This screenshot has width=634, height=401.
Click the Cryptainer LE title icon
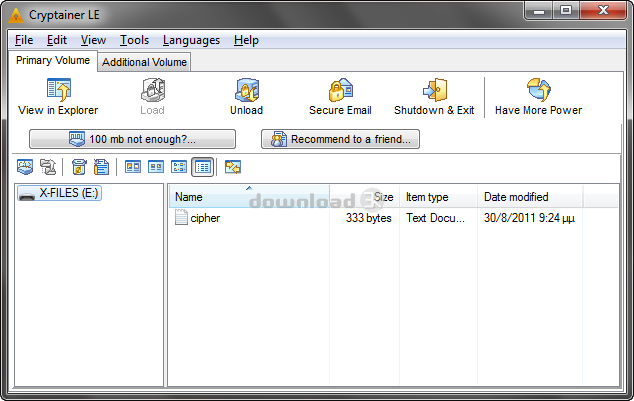coord(16,15)
